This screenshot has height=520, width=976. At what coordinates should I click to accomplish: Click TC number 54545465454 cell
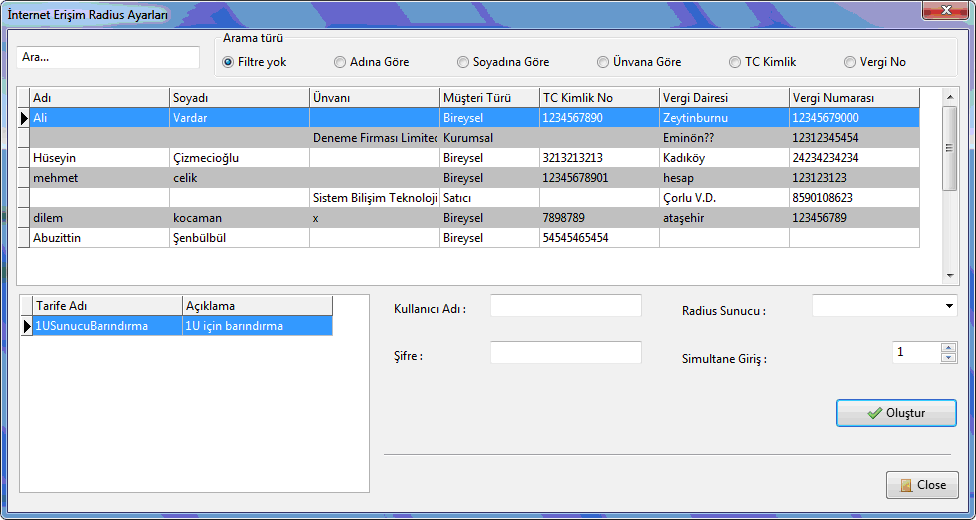click(x=599, y=238)
